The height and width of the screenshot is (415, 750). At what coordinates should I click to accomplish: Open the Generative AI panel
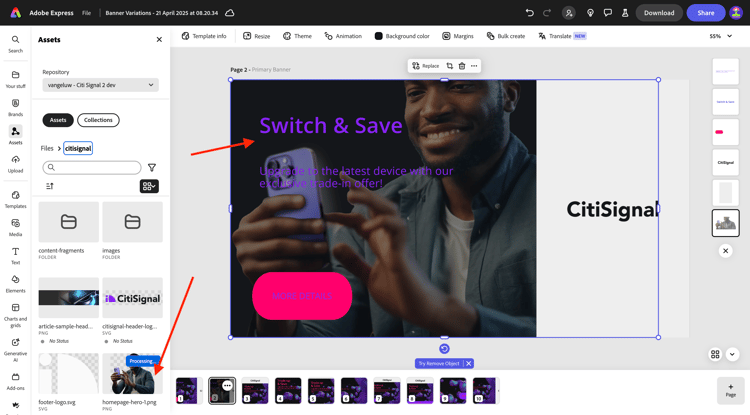click(x=15, y=349)
